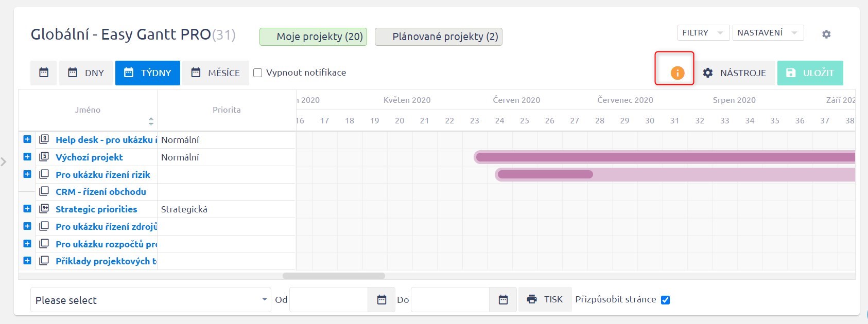Click the horizontal scrollbar thumb under the grid
The height and width of the screenshot is (324, 868).
tap(334, 276)
